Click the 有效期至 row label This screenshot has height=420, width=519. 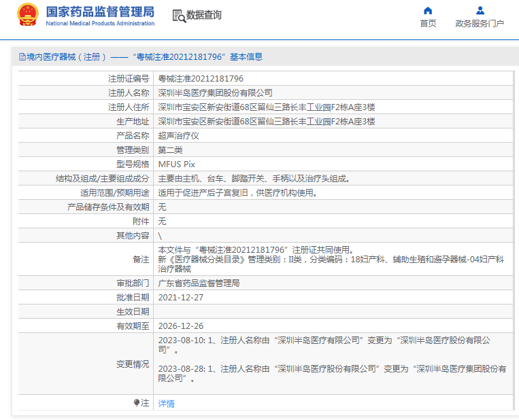133,326
